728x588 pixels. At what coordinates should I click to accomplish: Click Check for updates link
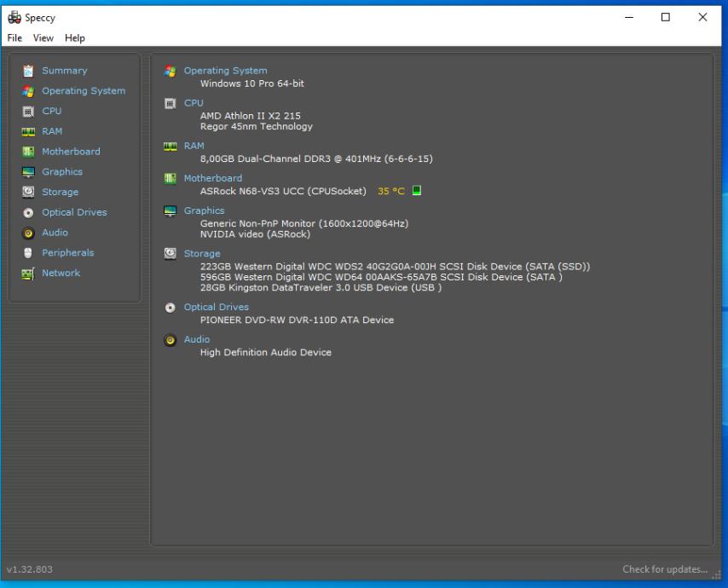coord(664,569)
